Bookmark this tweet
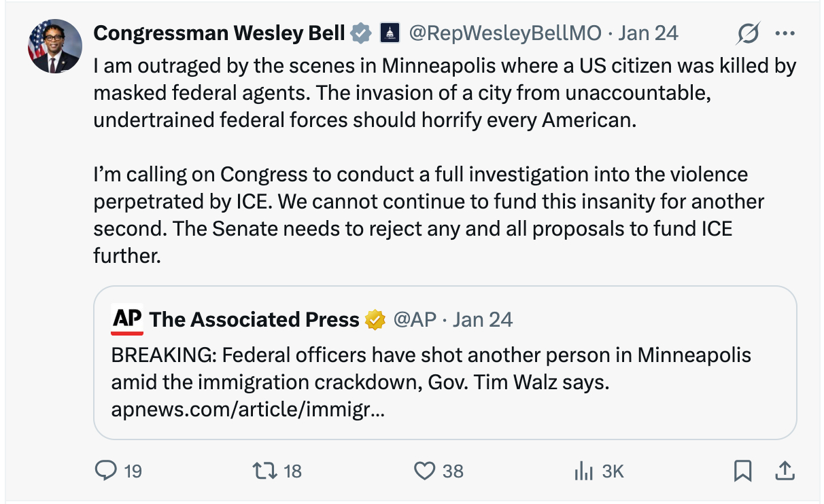 coord(742,470)
